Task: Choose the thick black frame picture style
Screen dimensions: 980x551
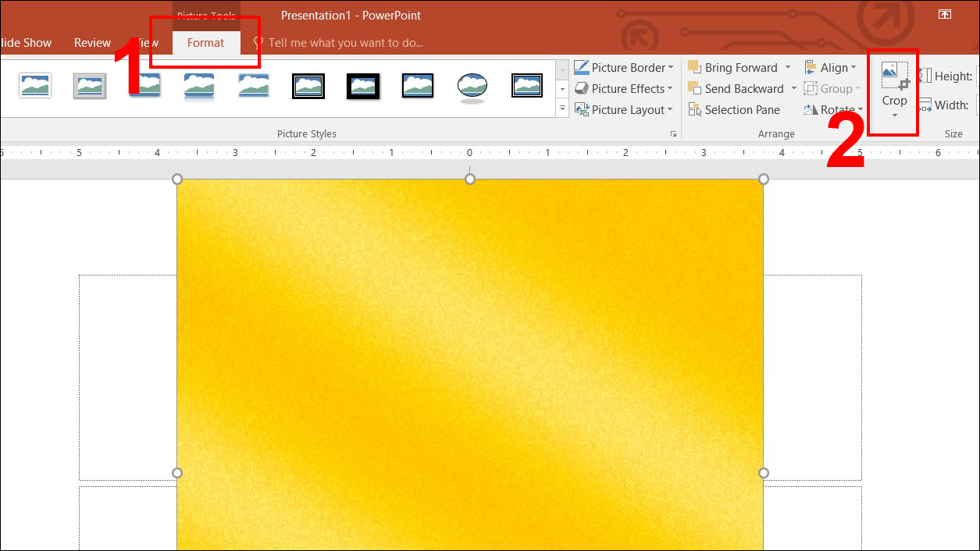Action: [363, 86]
